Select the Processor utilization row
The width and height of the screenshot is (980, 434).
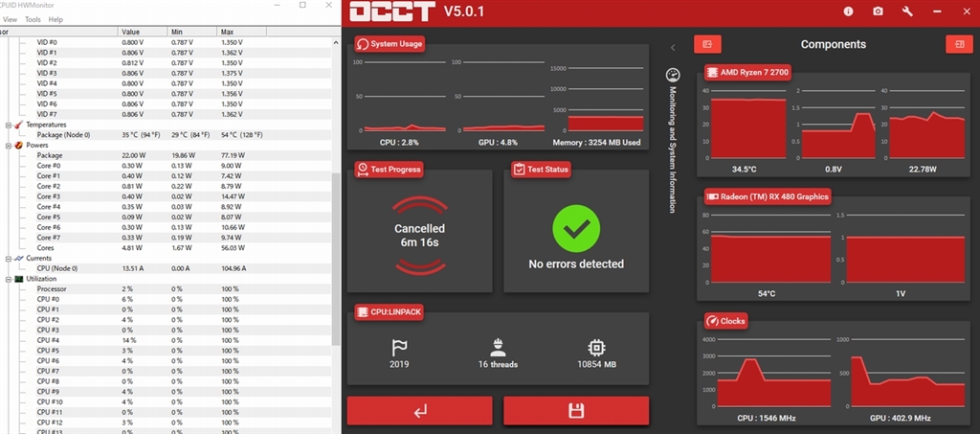tap(166, 289)
